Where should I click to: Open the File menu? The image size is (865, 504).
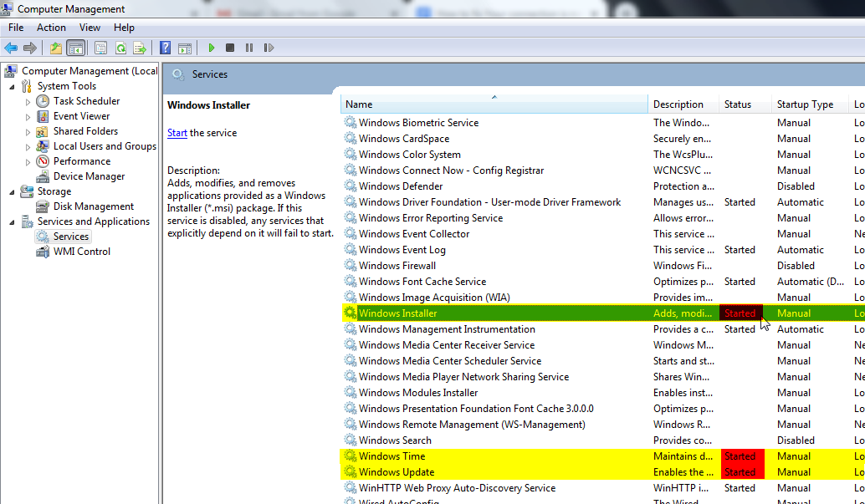16,27
